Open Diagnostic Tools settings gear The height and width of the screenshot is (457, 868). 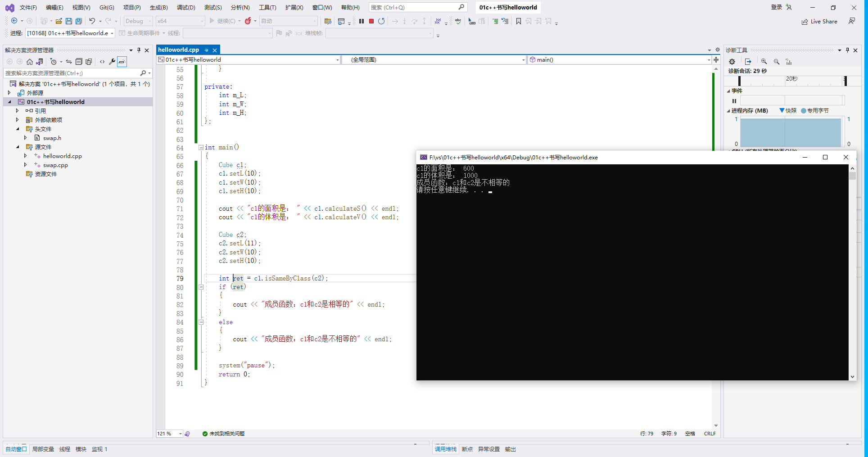coord(732,62)
